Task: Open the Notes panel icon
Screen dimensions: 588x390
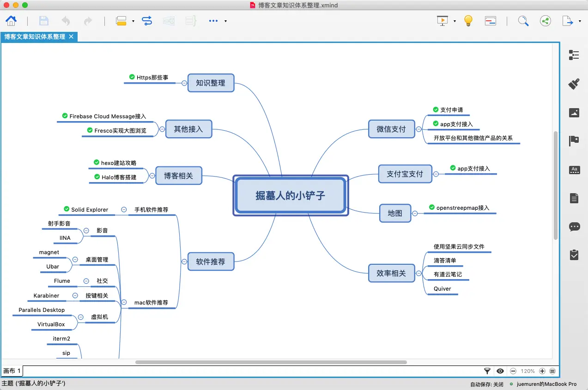Action: 574,198
